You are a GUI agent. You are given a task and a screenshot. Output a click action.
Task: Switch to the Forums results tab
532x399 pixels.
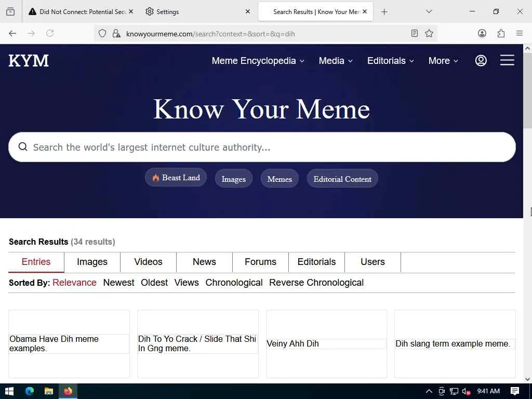(x=261, y=262)
